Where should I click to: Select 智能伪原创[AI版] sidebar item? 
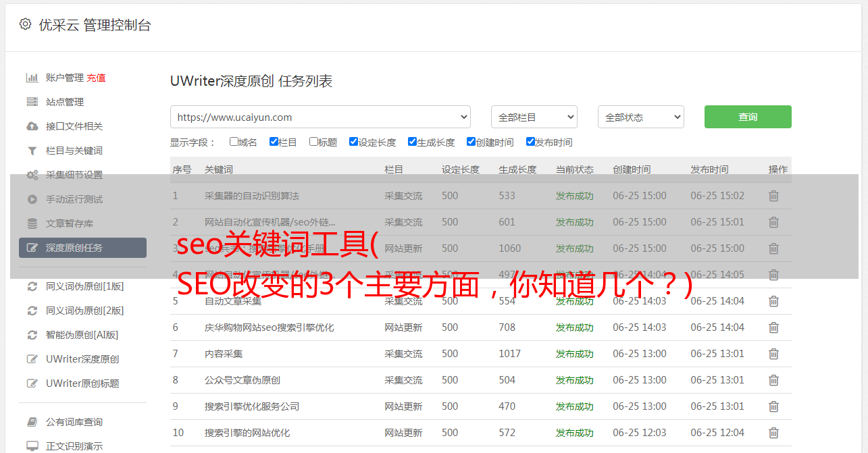click(x=82, y=335)
